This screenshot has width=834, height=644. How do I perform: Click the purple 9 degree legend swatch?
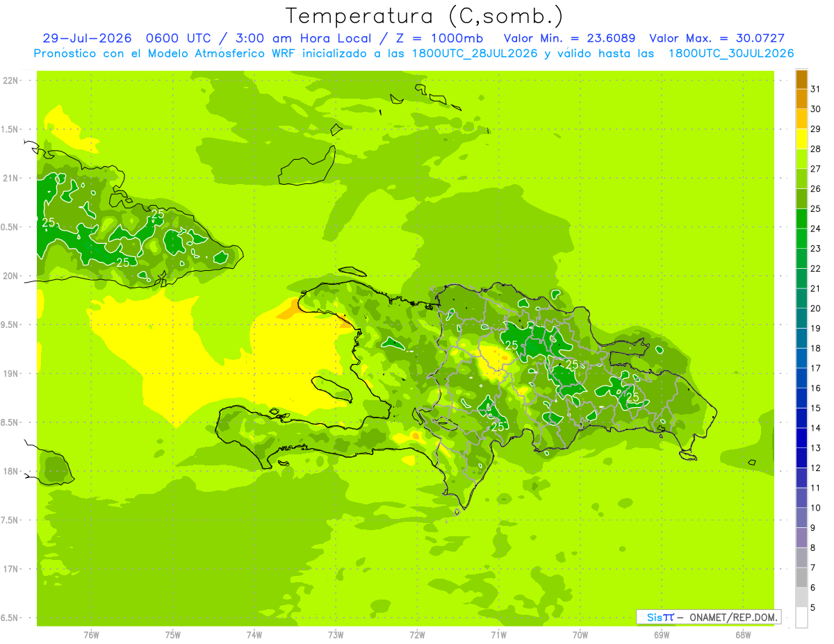pyautogui.click(x=801, y=518)
